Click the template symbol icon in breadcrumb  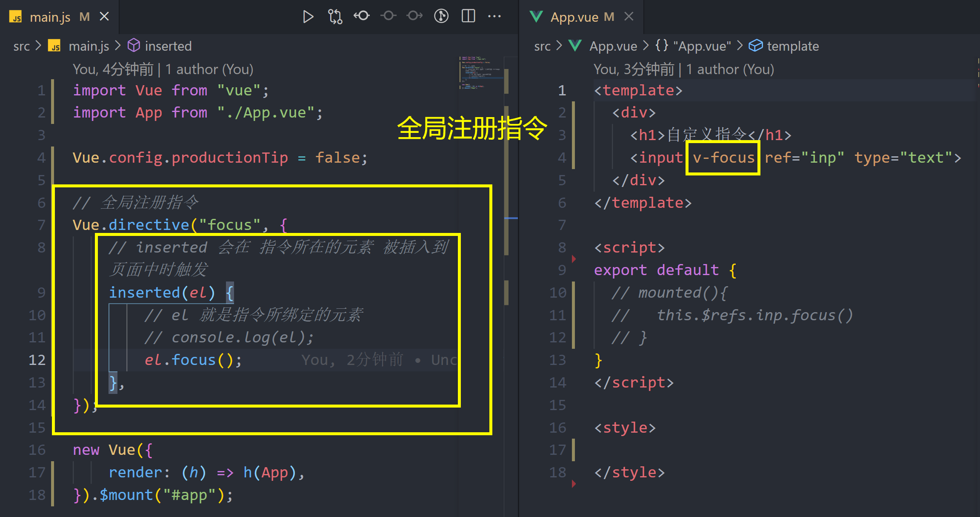coord(756,46)
